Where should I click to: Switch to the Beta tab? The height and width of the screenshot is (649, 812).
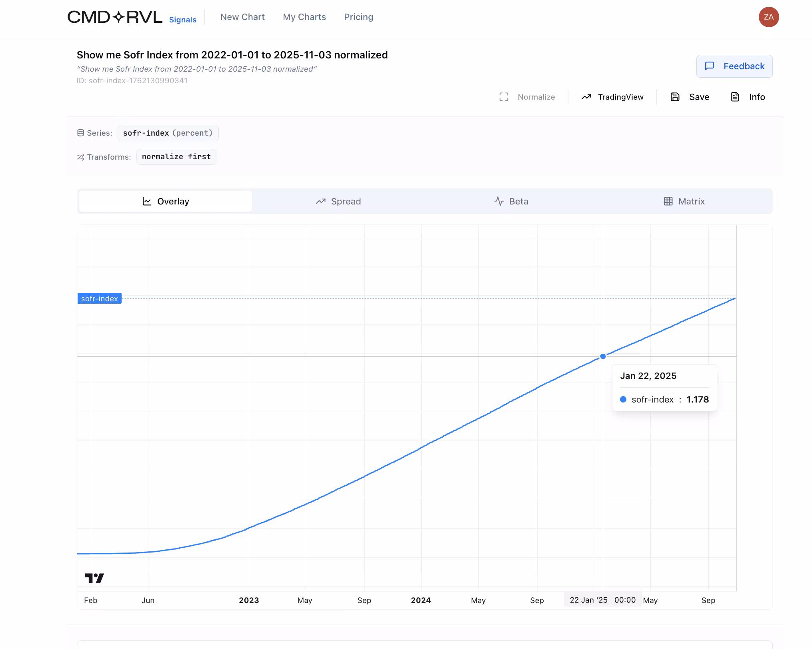[511, 201]
